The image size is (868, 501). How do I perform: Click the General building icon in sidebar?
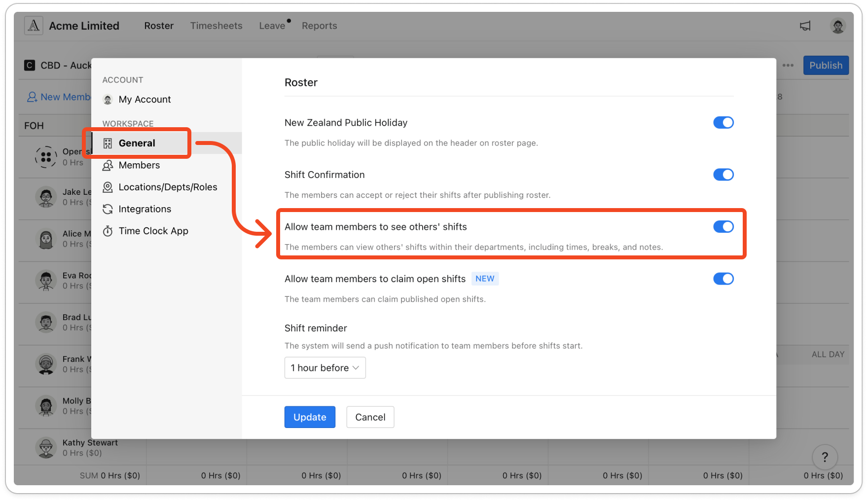[x=108, y=143]
